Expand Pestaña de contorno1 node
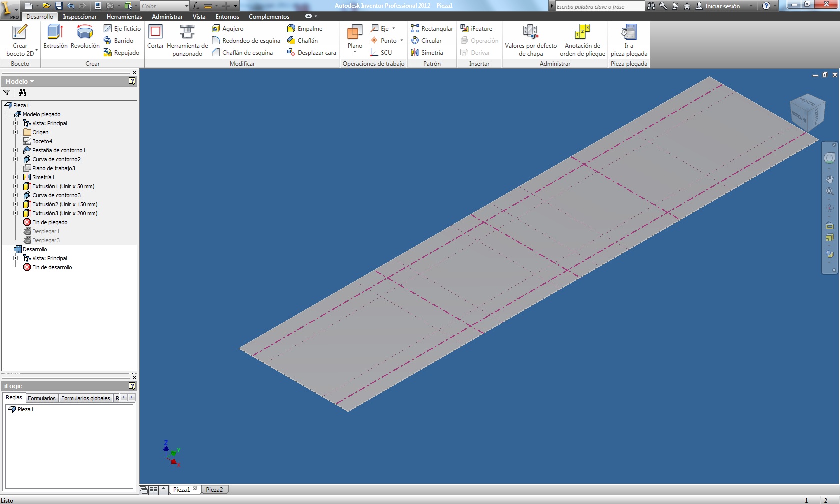840x504 pixels. coord(16,150)
